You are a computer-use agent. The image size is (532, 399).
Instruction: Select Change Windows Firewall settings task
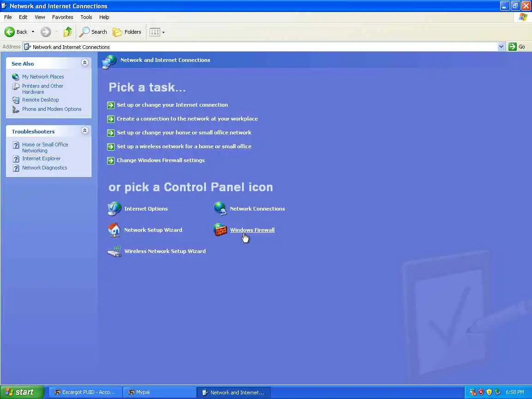click(x=161, y=161)
